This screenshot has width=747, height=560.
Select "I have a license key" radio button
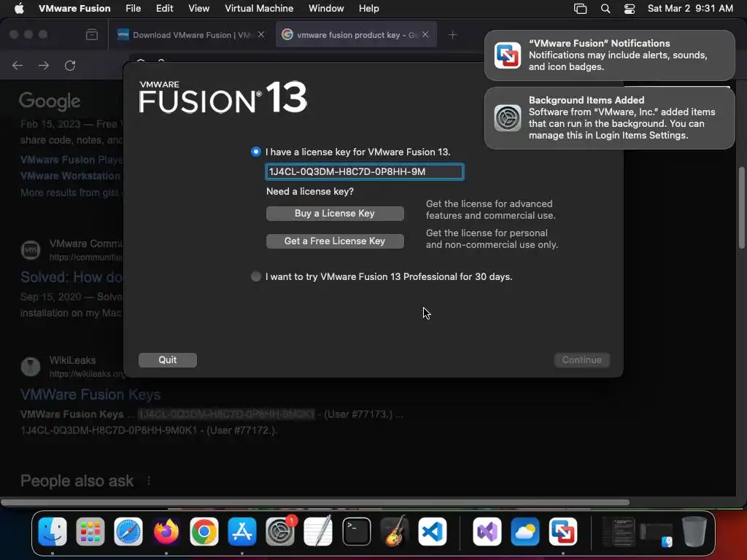pyautogui.click(x=256, y=152)
